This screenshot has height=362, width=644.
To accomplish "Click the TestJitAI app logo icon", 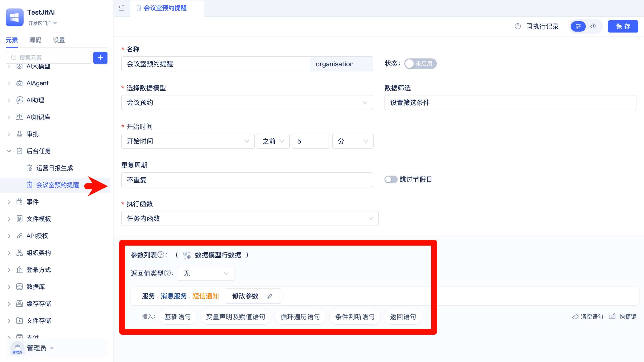I will click(x=15, y=17).
